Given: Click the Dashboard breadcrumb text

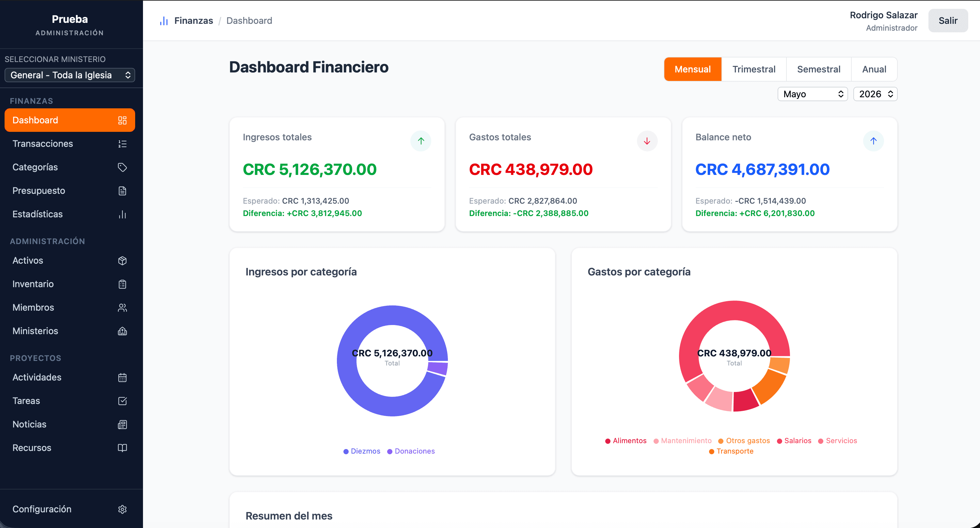Looking at the screenshot, I should pos(249,21).
